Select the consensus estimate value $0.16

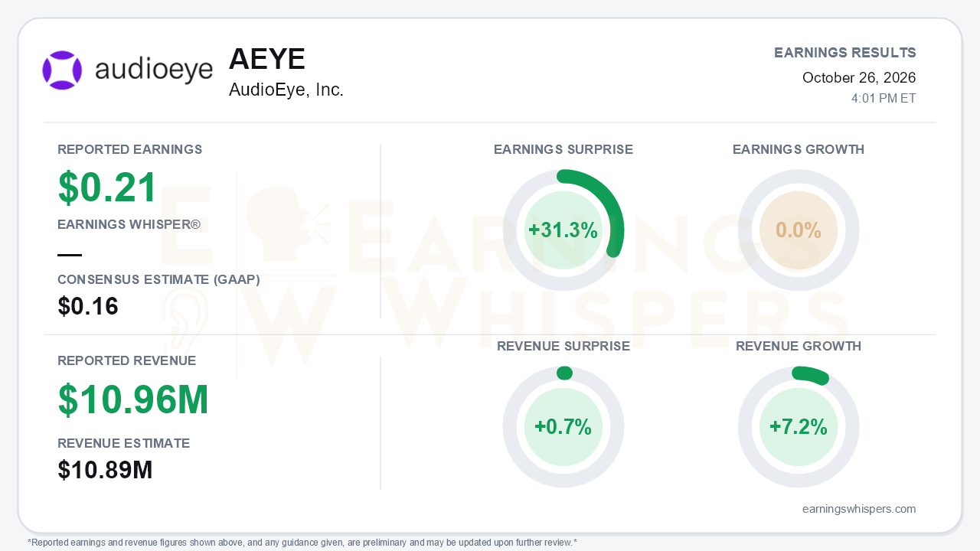click(88, 306)
